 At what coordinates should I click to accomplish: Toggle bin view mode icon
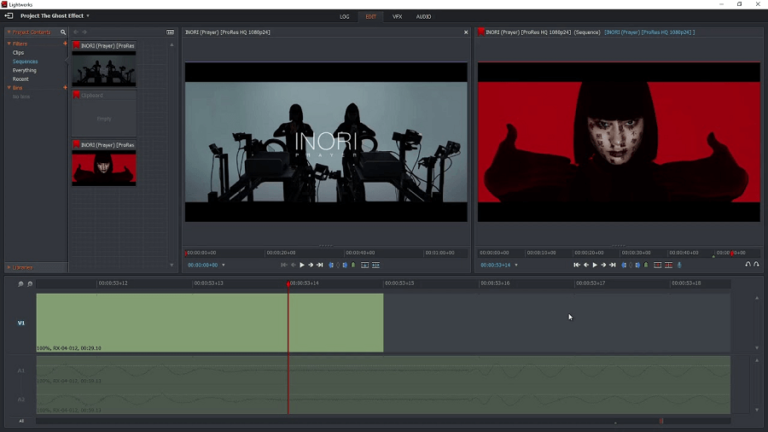click(170, 32)
